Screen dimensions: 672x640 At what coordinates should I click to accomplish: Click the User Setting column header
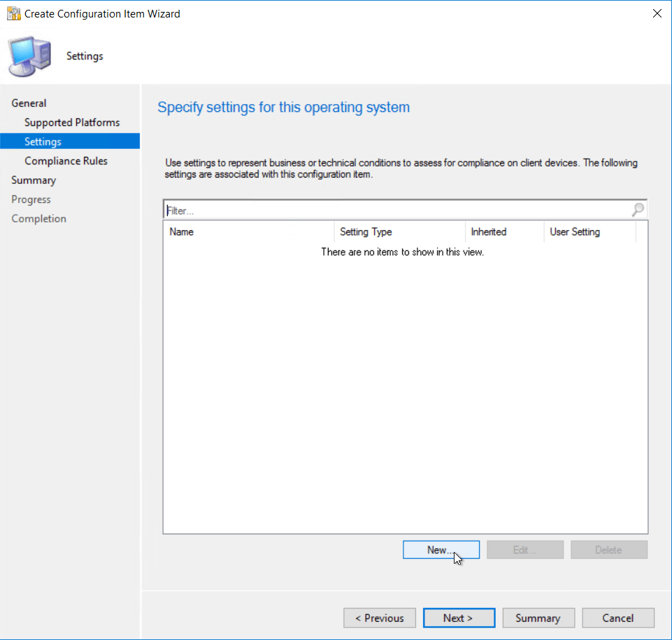[589, 232]
